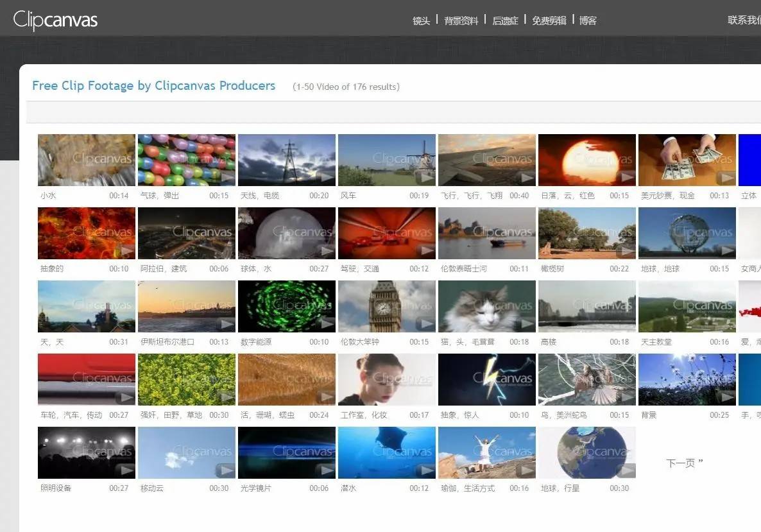
Task: Hit play icon on the windmill clip
Action: tap(427, 178)
